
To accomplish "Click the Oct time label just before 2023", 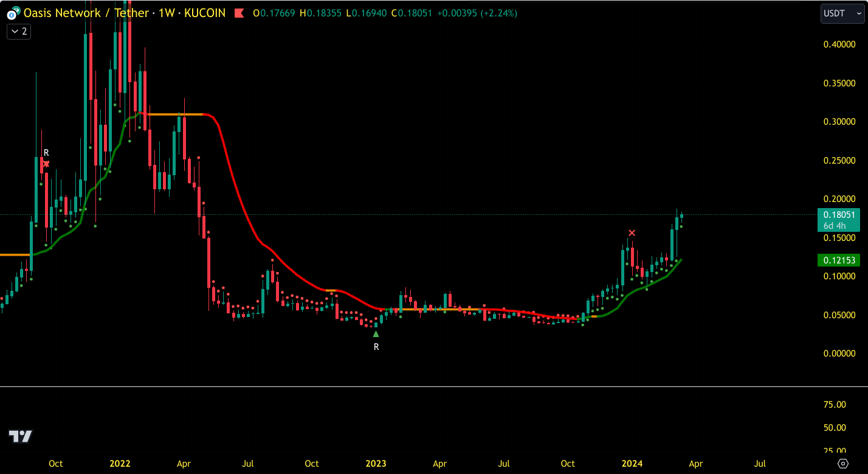I will point(312,464).
